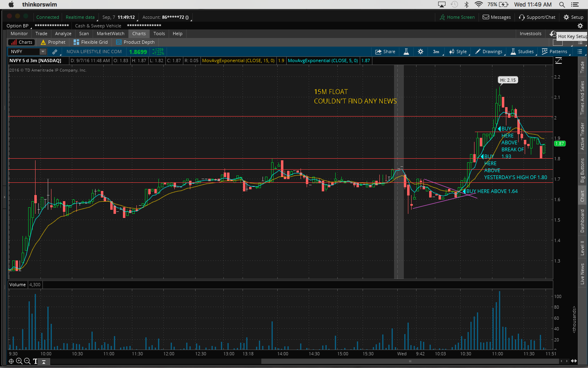
Task: Click the scrollbar right arrow
Action: point(566,361)
